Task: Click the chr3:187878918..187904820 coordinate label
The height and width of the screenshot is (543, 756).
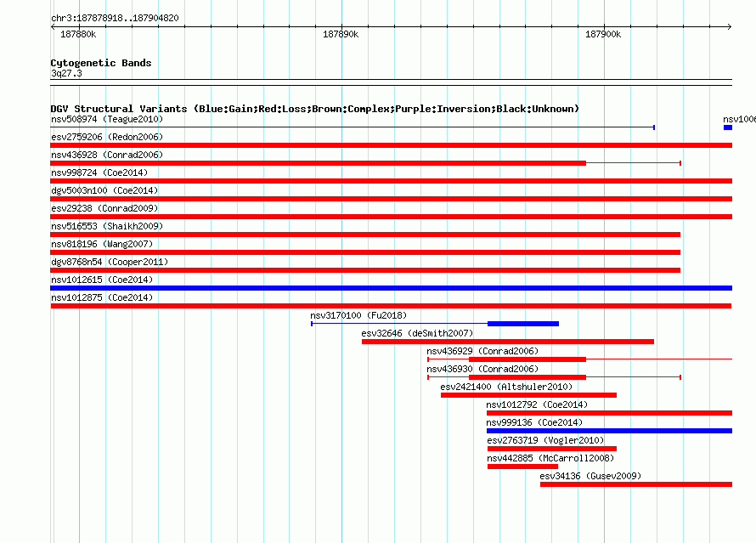Action: coord(115,18)
